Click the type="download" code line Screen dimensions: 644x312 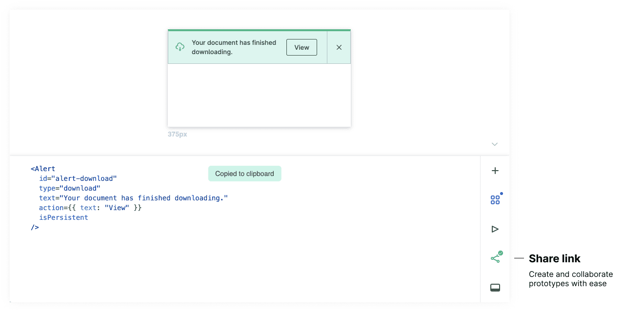(70, 188)
